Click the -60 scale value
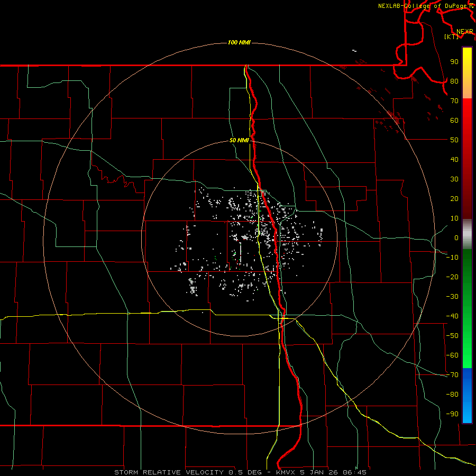The height and width of the screenshot is (476, 476). (452, 355)
